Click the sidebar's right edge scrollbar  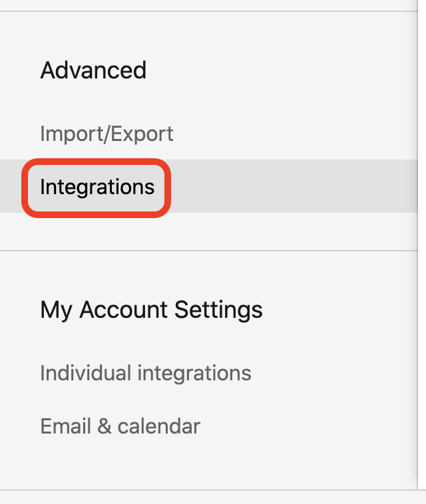pyautogui.click(x=417, y=244)
